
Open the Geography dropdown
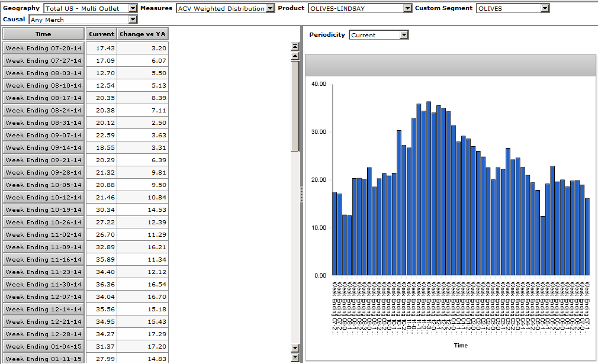pos(133,8)
